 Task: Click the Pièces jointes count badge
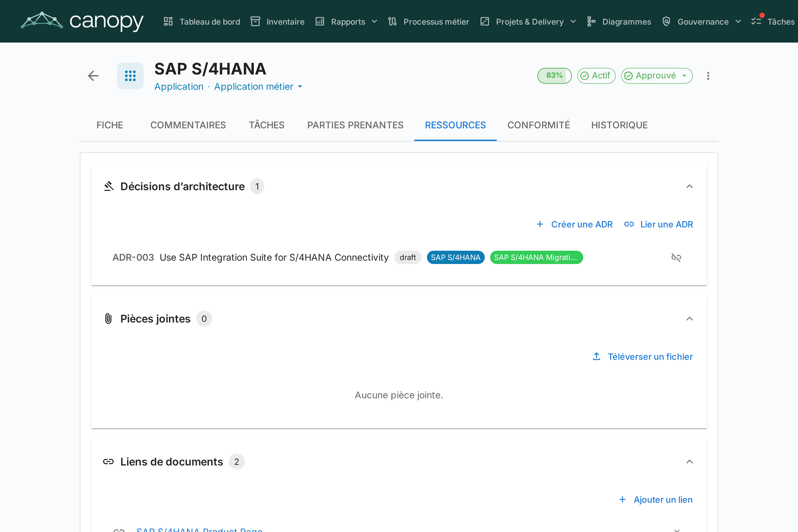pyautogui.click(x=204, y=319)
